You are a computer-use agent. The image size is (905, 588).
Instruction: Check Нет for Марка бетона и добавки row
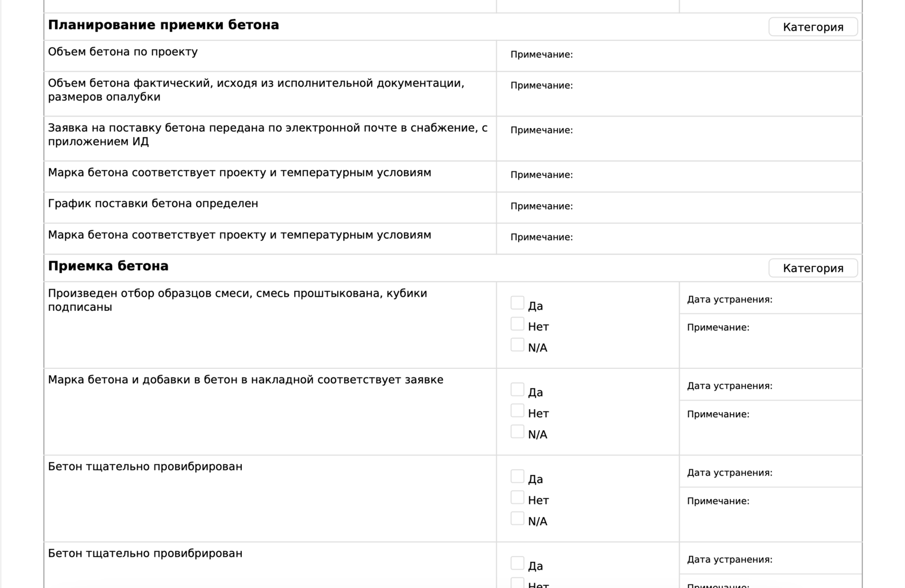(x=517, y=411)
